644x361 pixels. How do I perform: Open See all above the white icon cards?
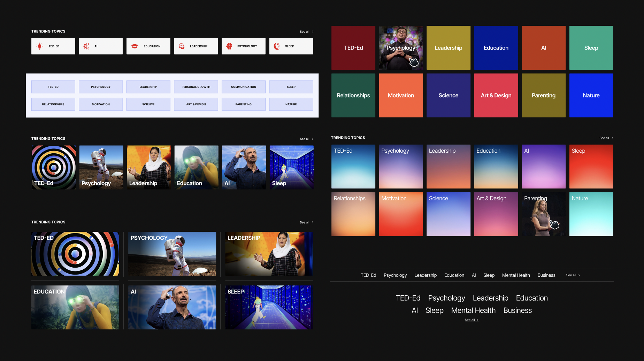pos(306,32)
